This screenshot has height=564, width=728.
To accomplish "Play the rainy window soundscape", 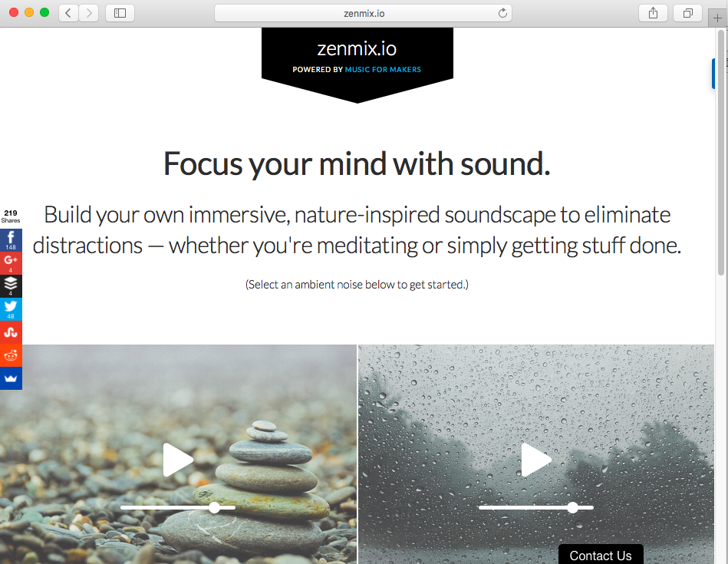I will pos(536,460).
